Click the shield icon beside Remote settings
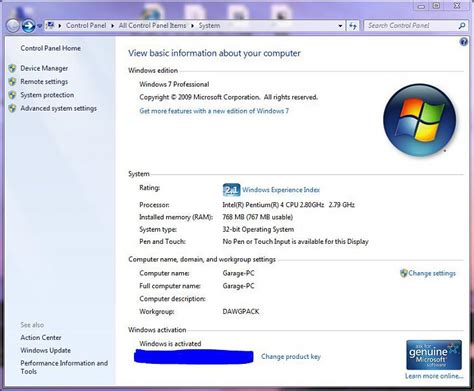Viewport: 474px width, 391px height. pyautogui.click(x=12, y=82)
